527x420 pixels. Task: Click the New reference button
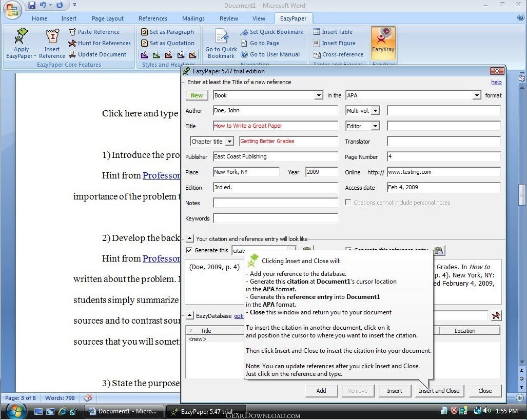[197, 95]
